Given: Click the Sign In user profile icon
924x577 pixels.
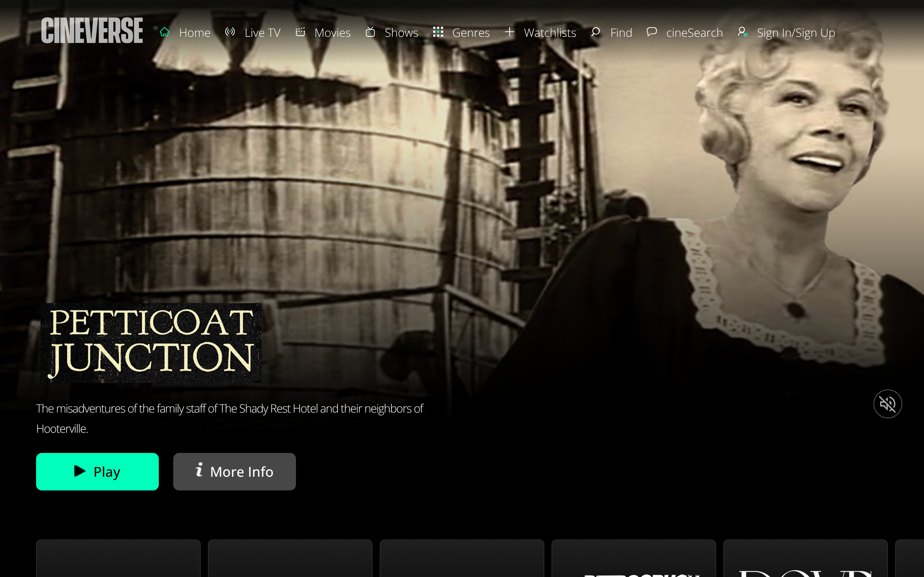Looking at the screenshot, I should point(742,32).
